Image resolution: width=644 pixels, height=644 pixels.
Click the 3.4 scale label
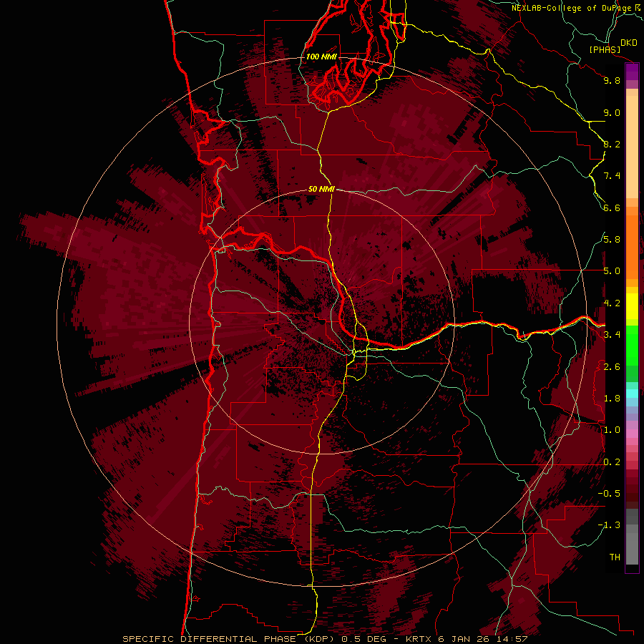[x=612, y=335]
